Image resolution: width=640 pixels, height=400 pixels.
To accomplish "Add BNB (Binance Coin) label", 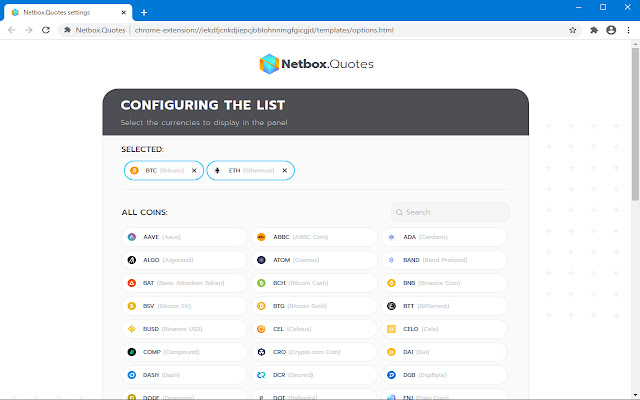I will (x=431, y=283).
